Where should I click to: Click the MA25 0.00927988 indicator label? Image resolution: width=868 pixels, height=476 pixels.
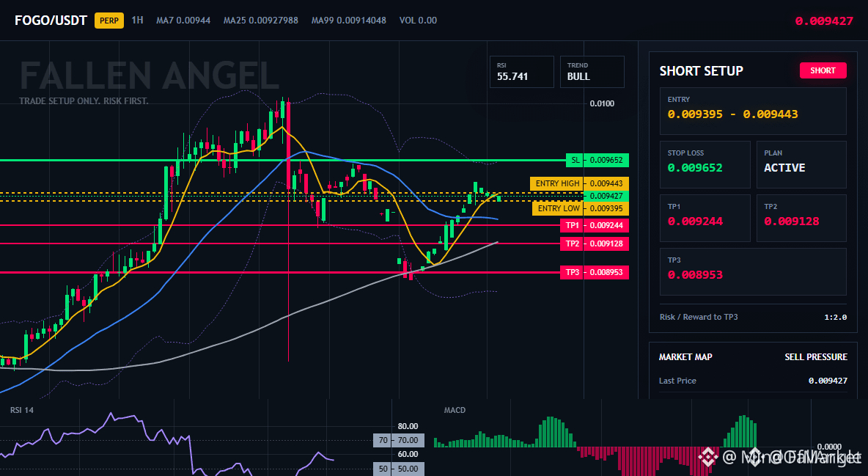point(261,21)
